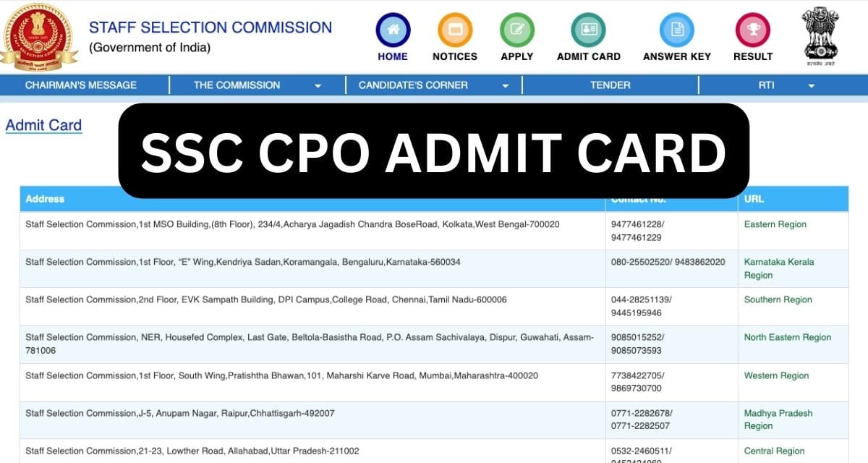Click the Apply pencil icon
868x463 pixels.
(517, 30)
